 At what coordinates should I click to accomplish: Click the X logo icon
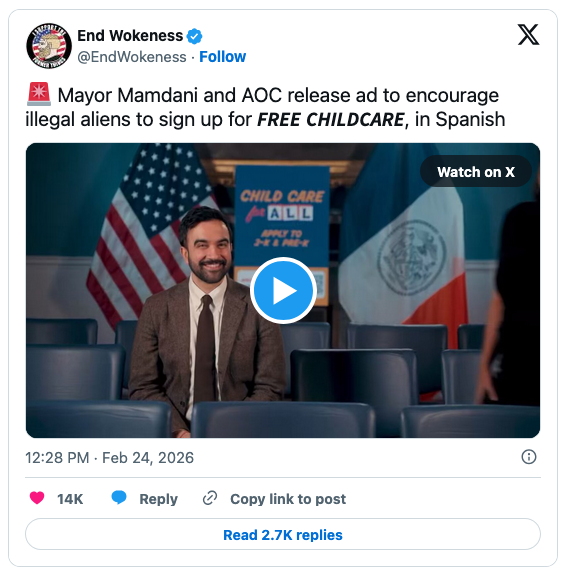[x=528, y=35]
